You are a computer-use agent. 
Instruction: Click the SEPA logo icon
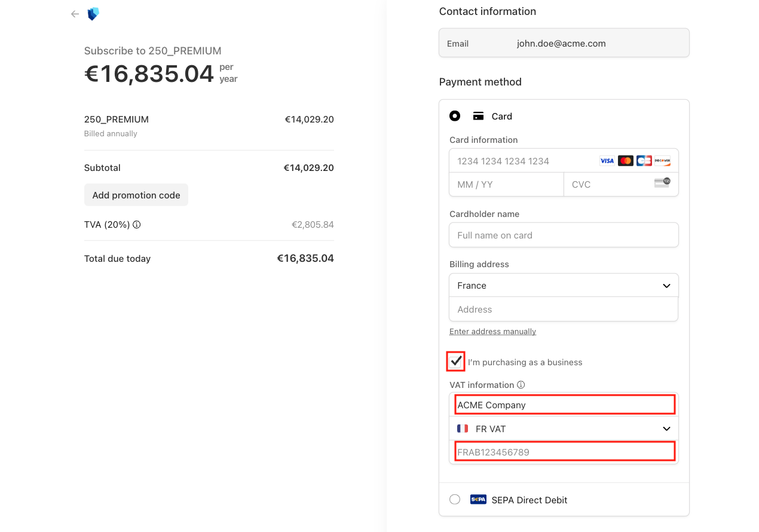pos(478,500)
